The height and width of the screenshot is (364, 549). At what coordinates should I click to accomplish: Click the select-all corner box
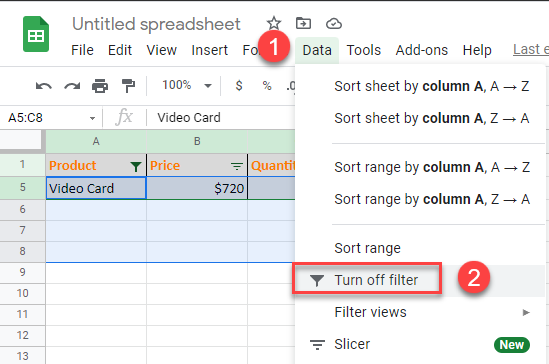(x=22, y=141)
